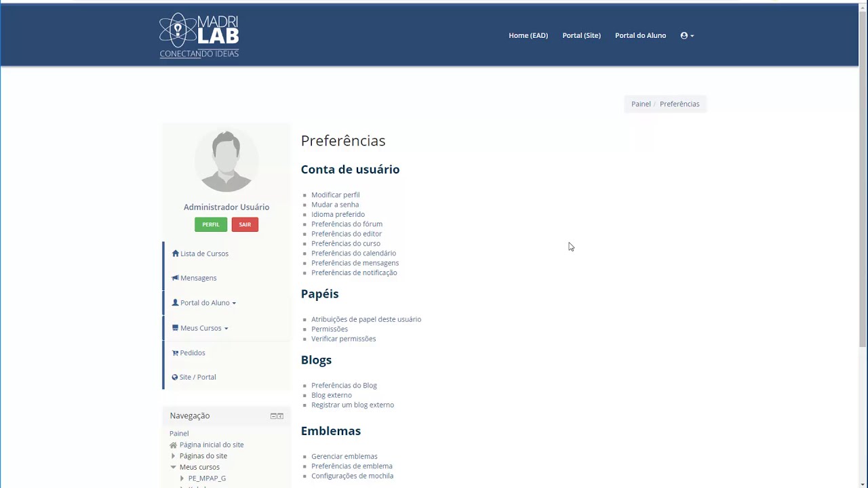Open Configurações de mochila link
This screenshot has height=488, width=868.
coord(352,476)
